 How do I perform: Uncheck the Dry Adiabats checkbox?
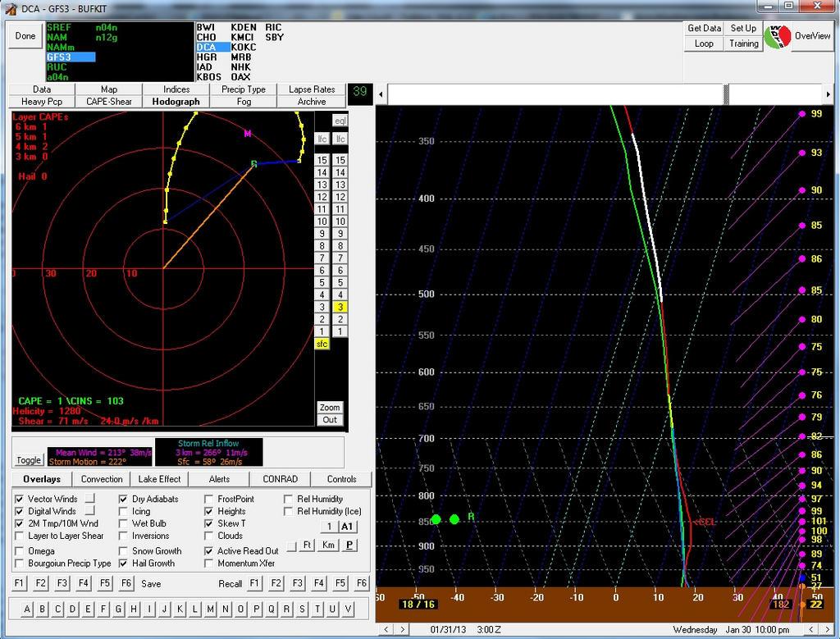click(123, 499)
